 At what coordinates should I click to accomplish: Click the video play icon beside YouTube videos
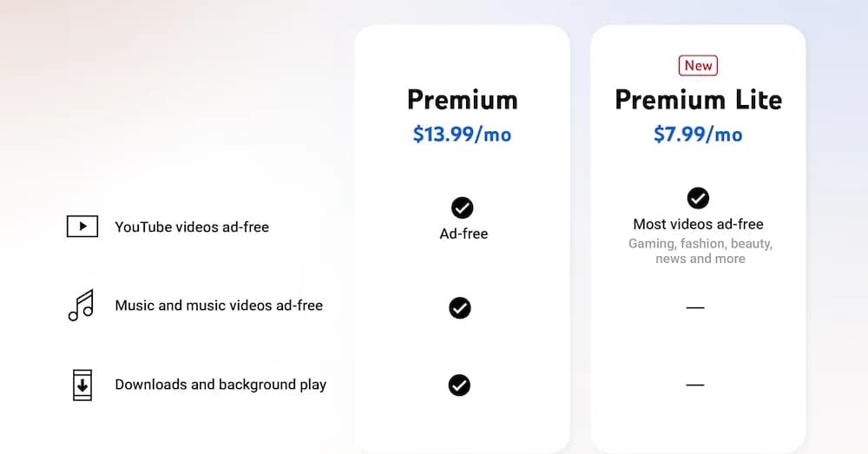82,227
